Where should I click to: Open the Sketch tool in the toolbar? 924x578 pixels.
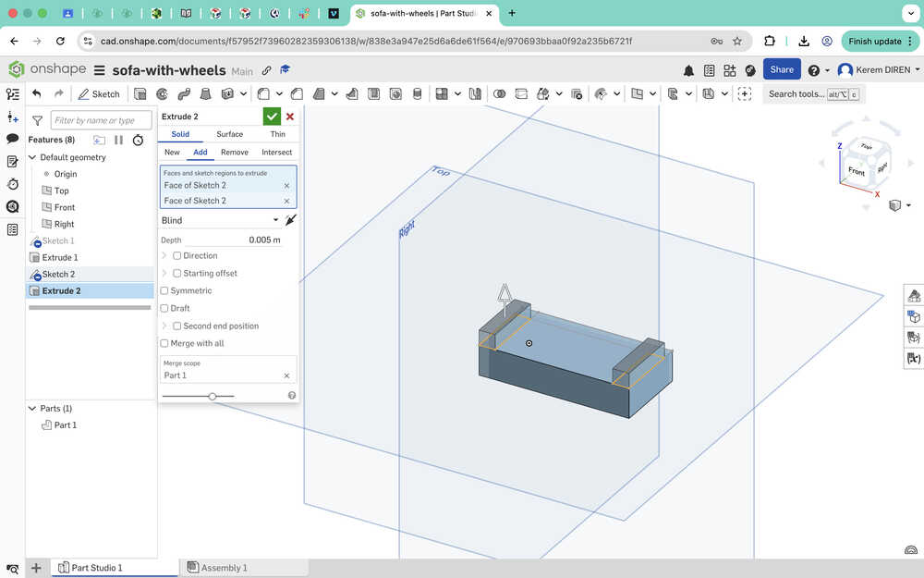point(99,93)
